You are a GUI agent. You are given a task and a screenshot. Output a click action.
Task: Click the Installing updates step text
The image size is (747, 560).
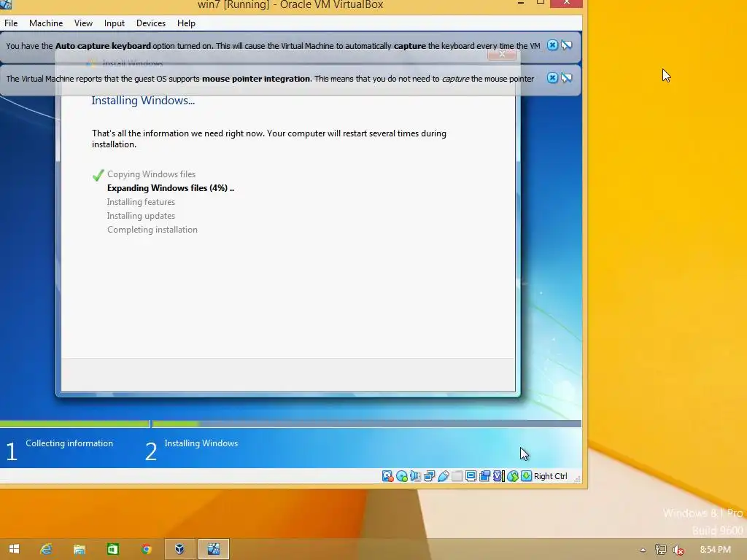[141, 216]
